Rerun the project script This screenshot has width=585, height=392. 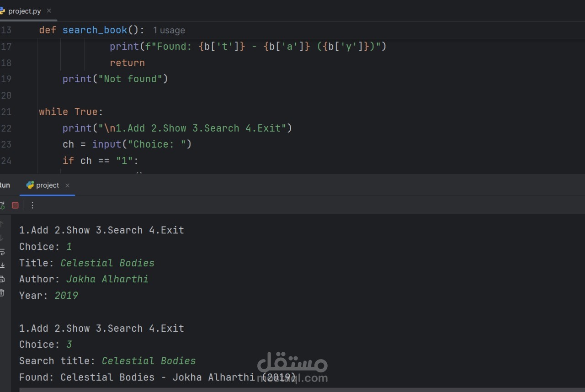click(2, 206)
